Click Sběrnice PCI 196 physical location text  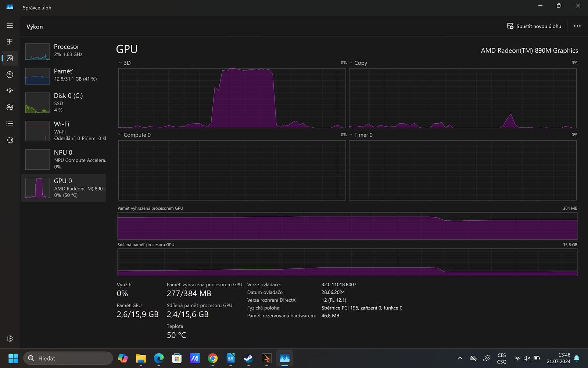(362, 308)
